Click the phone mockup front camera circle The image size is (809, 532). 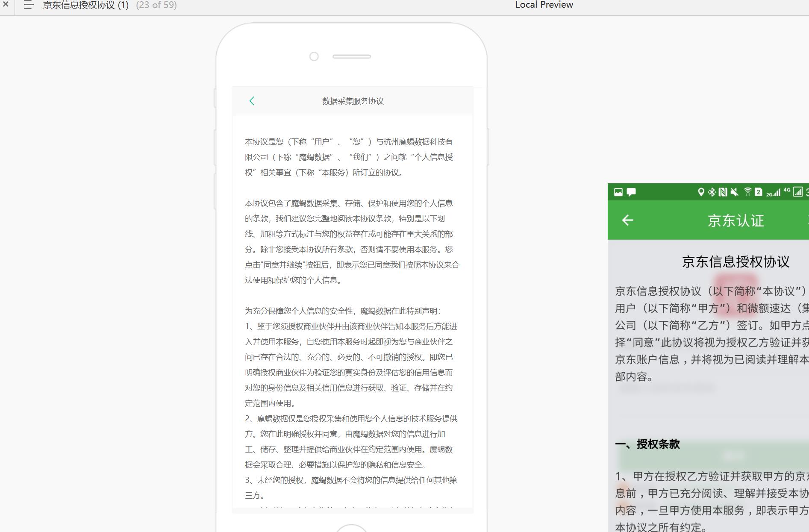pyautogui.click(x=314, y=56)
